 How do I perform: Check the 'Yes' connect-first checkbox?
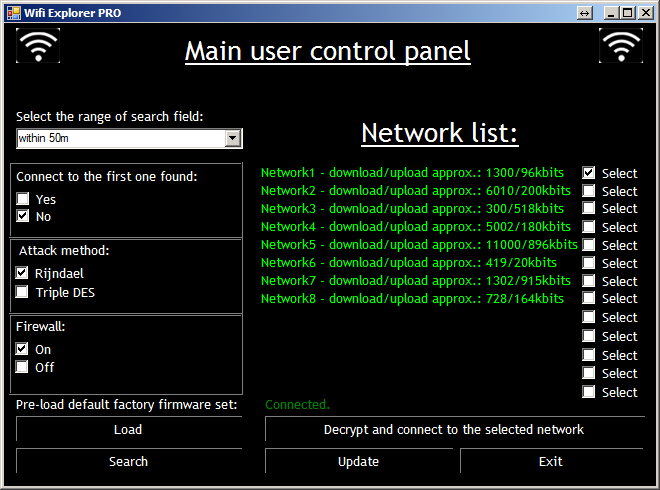[23, 198]
